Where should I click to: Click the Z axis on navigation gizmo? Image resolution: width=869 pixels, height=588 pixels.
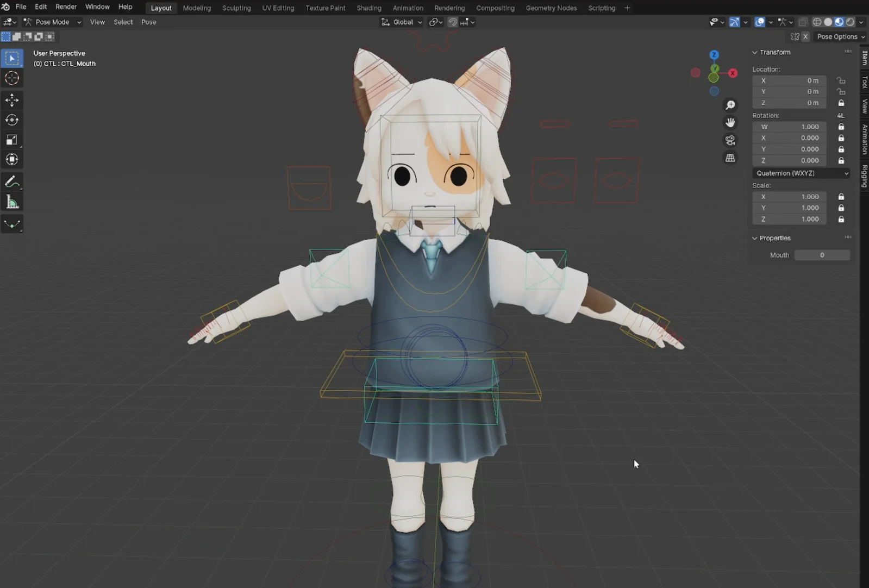[714, 55]
